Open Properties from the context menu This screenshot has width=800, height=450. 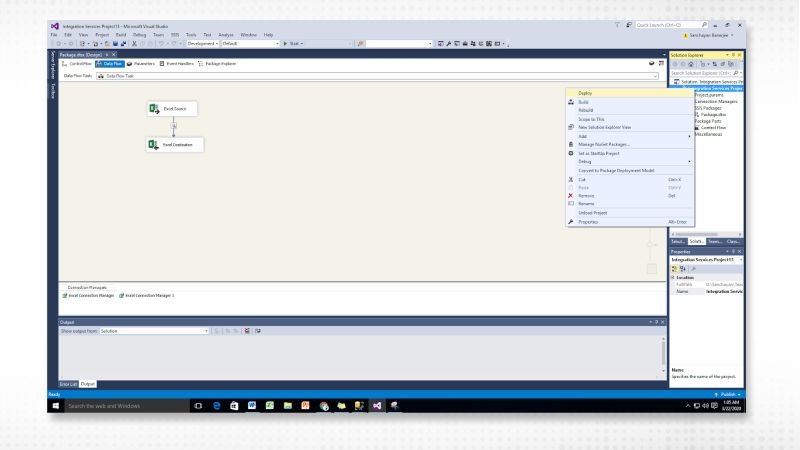click(630, 222)
